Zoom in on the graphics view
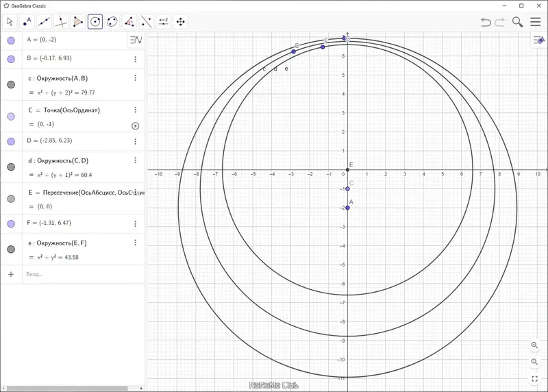548x392 pixels. (534, 345)
